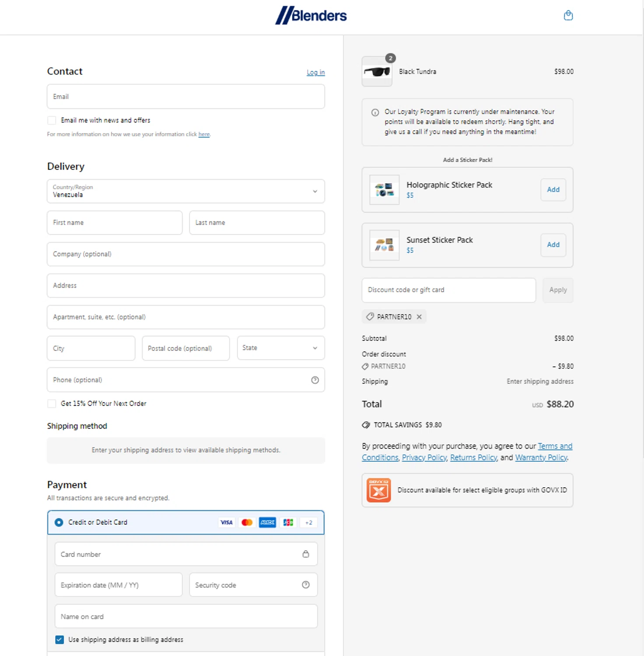Open the Warranty Policy link
Image resolution: width=644 pixels, height=656 pixels.
click(x=541, y=457)
